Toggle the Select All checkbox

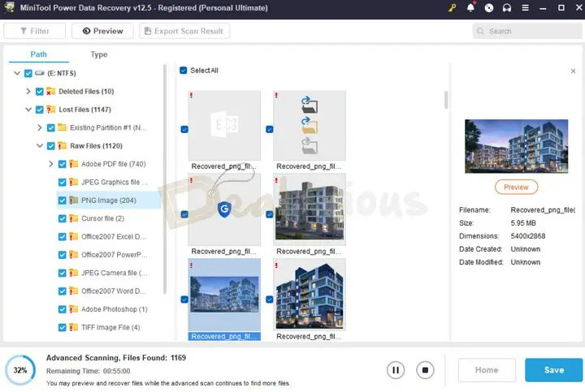click(x=184, y=71)
